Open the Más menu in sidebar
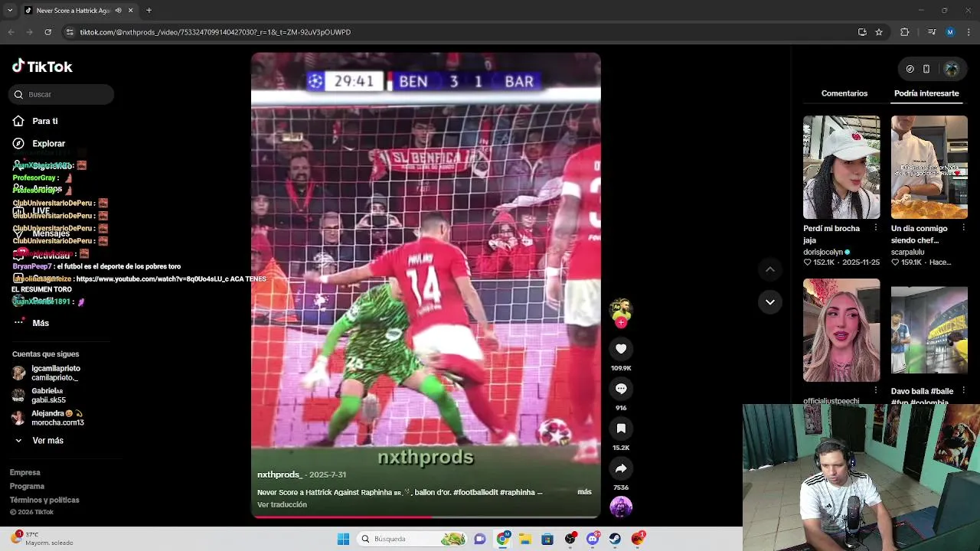Viewport: 980px width, 551px height. (x=40, y=323)
